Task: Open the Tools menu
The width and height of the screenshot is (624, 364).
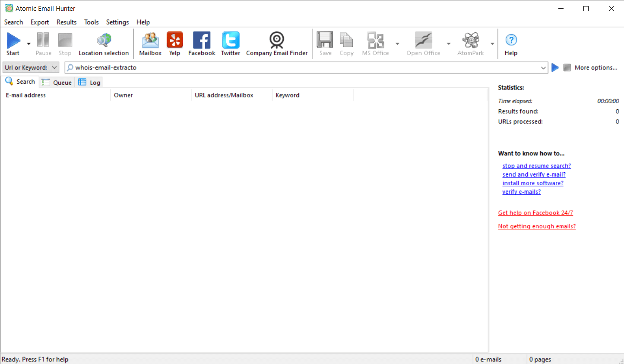Action: pyautogui.click(x=92, y=22)
